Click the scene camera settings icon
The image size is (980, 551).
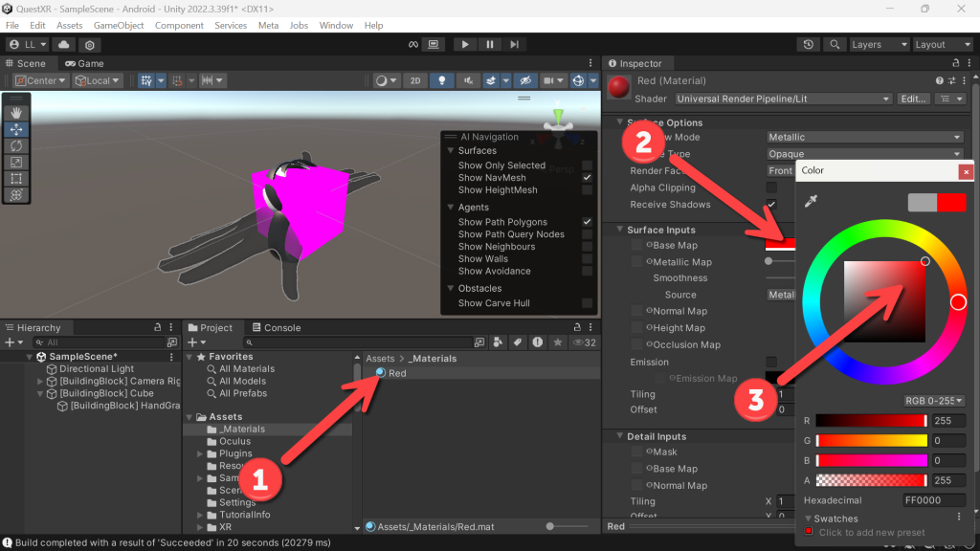point(548,80)
